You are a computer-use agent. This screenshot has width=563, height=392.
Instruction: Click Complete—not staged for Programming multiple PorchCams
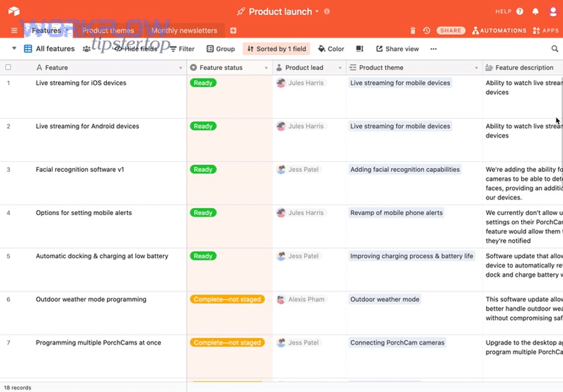(227, 343)
